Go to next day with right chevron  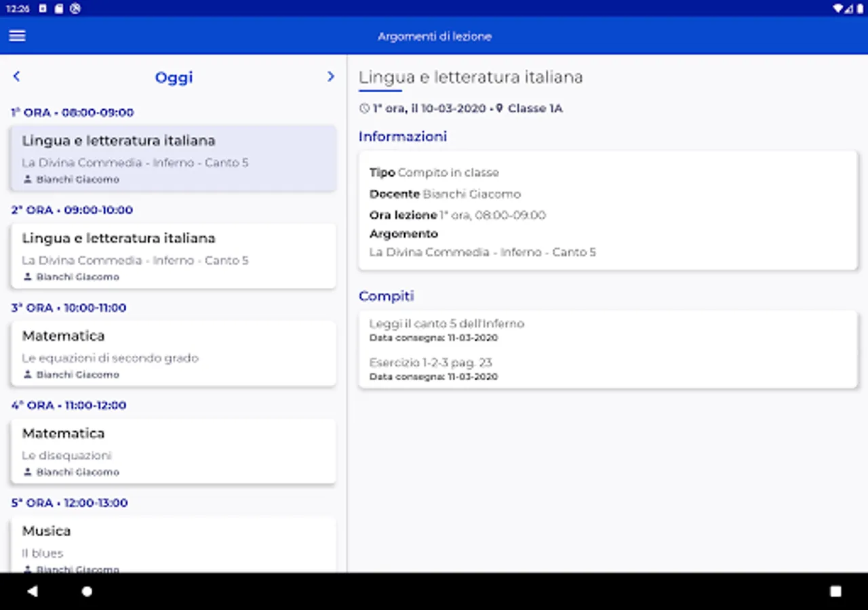coord(330,77)
